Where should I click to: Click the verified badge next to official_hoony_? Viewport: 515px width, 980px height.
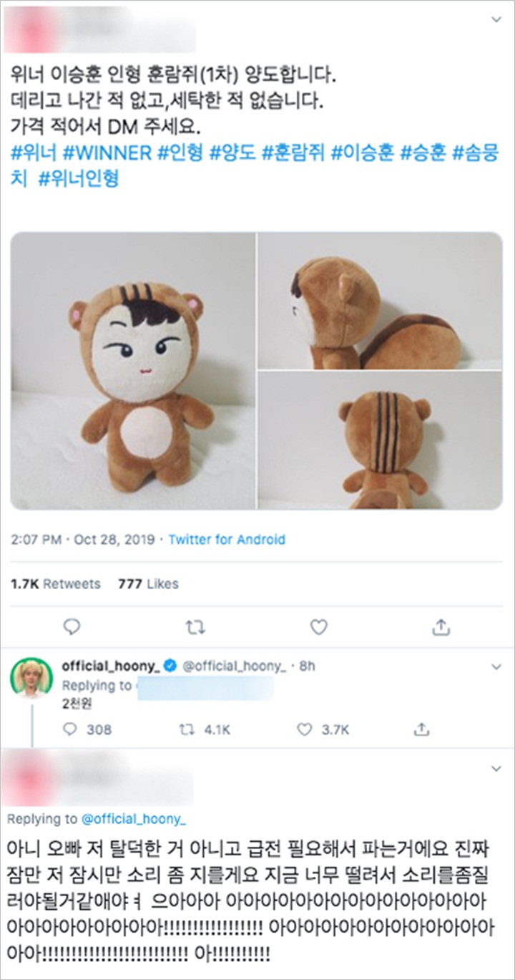pos(170,664)
